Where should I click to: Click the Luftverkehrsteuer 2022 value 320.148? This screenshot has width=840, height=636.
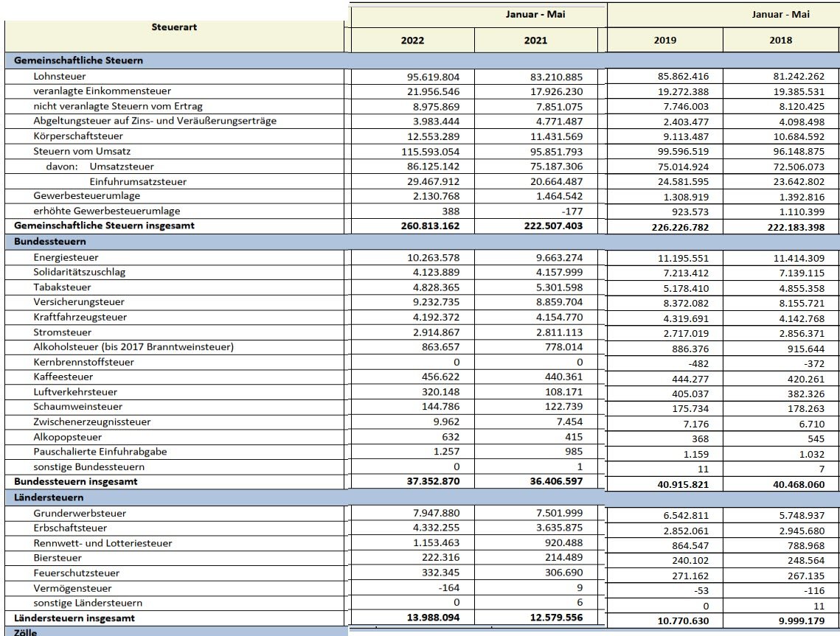coord(440,392)
